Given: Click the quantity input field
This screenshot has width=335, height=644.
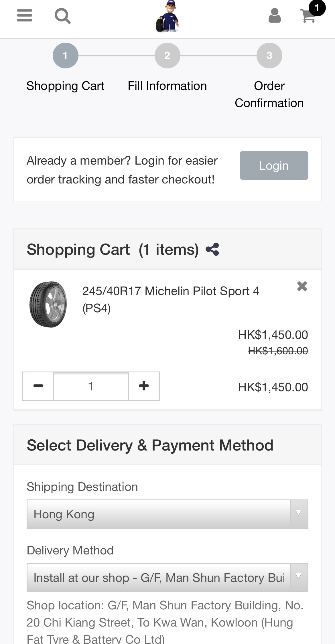Looking at the screenshot, I should pos(91,386).
